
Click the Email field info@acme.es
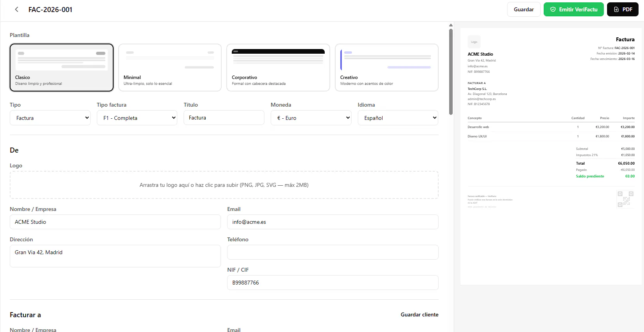333,222
